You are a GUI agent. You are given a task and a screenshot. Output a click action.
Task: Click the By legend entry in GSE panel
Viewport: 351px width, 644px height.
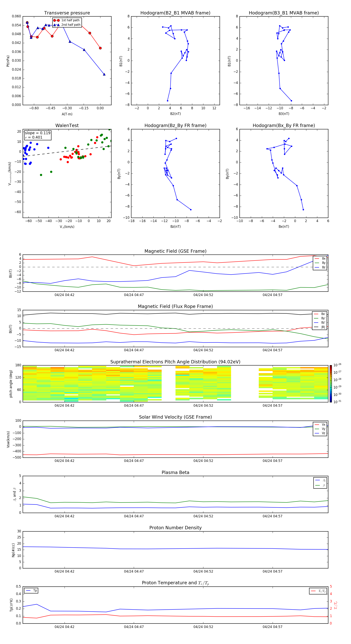point(320,263)
